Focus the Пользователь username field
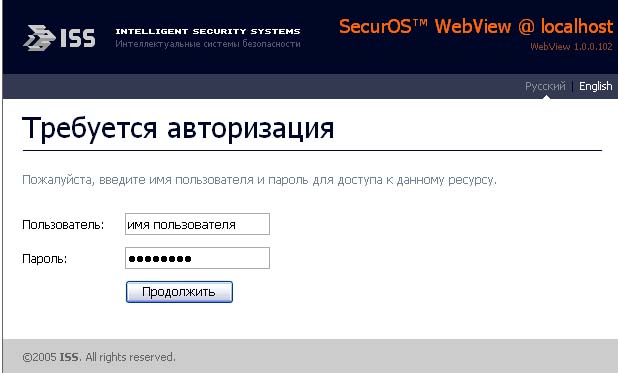Image resolution: width=618 pixels, height=373 pixels. pos(197,224)
